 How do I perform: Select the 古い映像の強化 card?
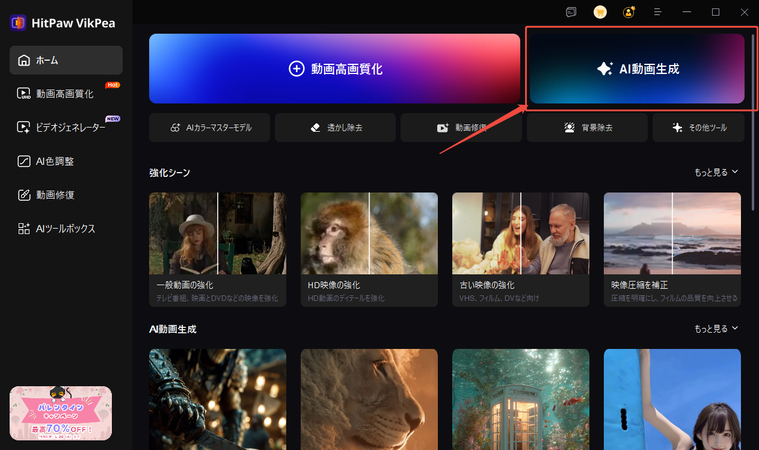click(x=521, y=249)
